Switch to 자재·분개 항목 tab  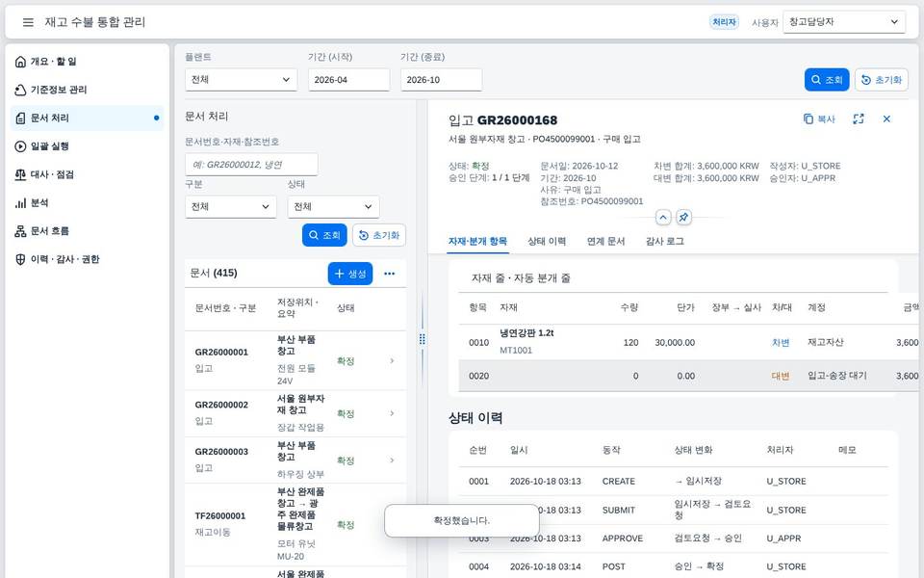point(477,241)
